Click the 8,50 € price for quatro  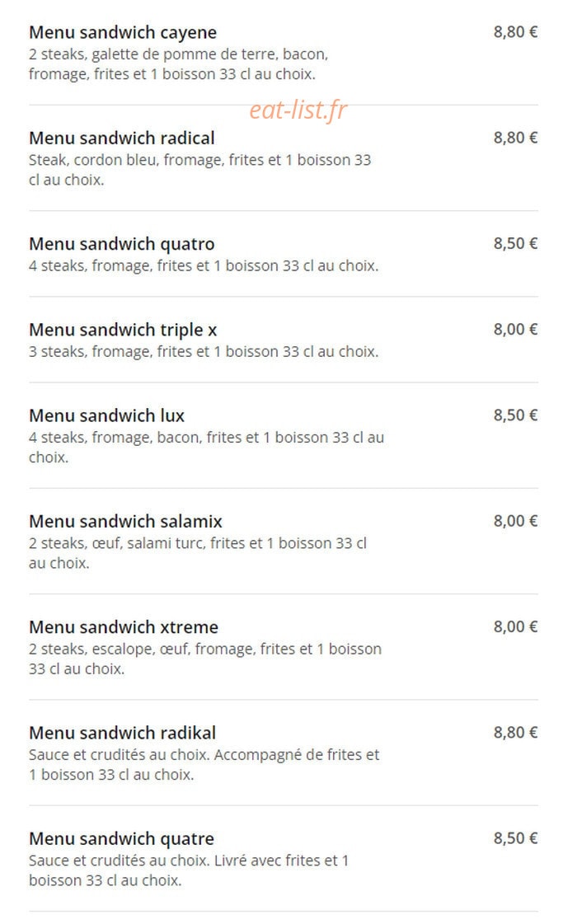point(515,243)
